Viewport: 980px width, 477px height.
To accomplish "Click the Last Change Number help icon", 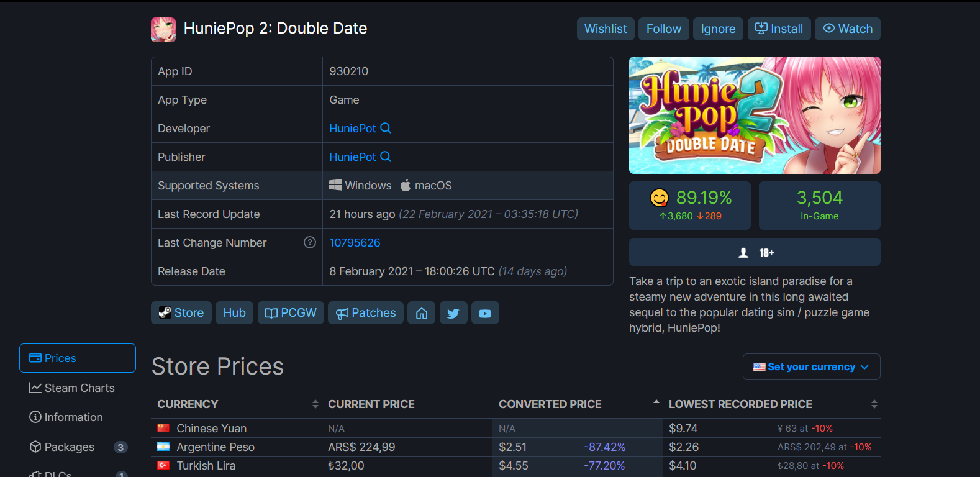I will [310, 242].
